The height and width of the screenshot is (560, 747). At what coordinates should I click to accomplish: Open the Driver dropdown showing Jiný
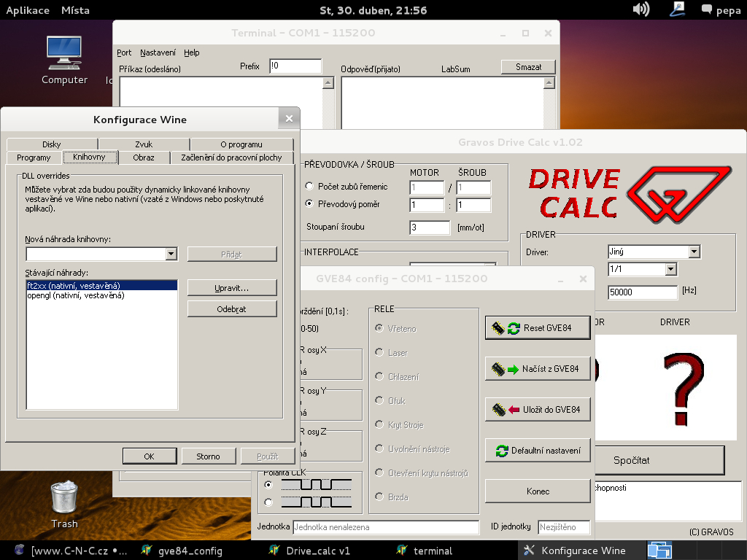(694, 252)
